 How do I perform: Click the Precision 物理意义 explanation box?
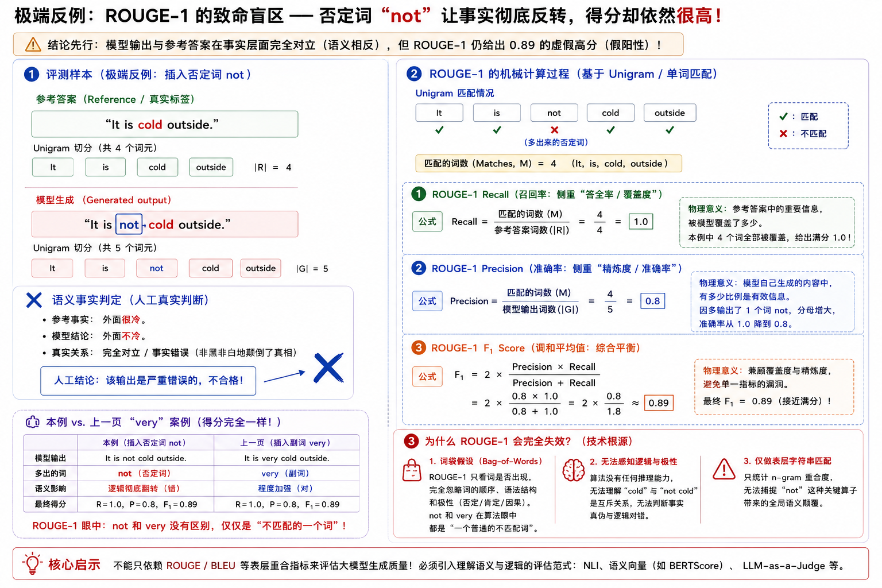click(772, 303)
